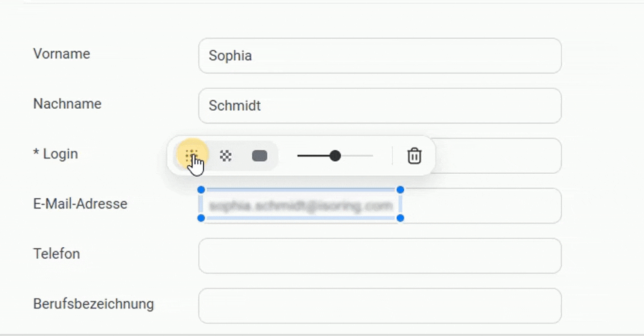Click the Telefon label
The height and width of the screenshot is (336, 644).
(x=57, y=254)
